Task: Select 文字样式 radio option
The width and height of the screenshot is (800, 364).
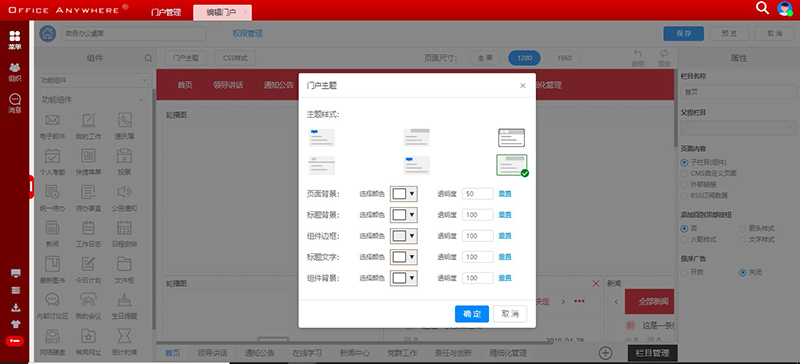Action: pyautogui.click(x=743, y=239)
